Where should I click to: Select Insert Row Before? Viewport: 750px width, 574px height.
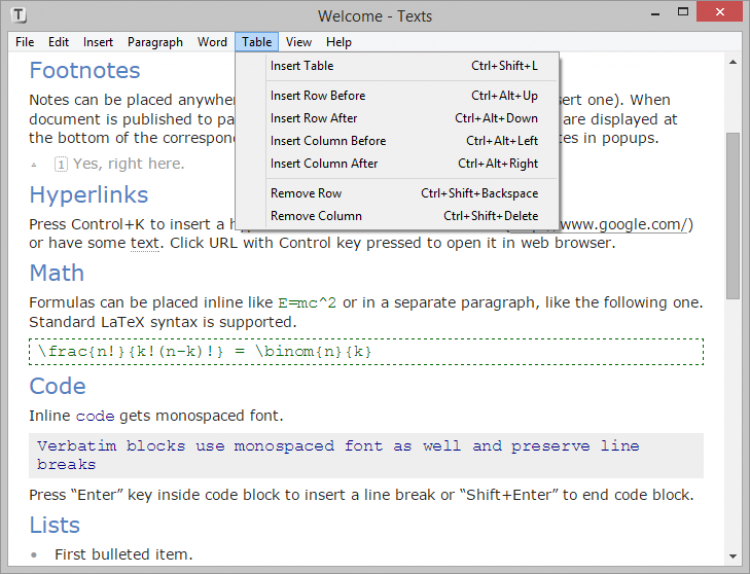(318, 96)
